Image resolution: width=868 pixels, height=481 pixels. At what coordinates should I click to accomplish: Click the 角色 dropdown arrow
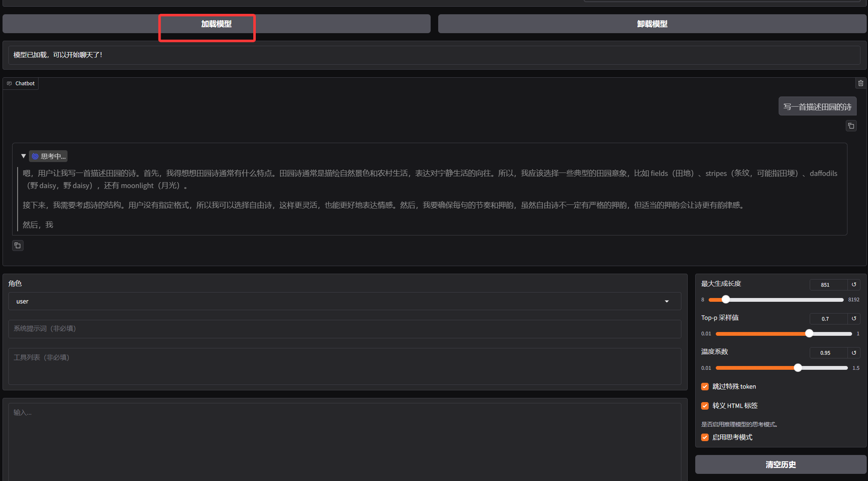667,301
